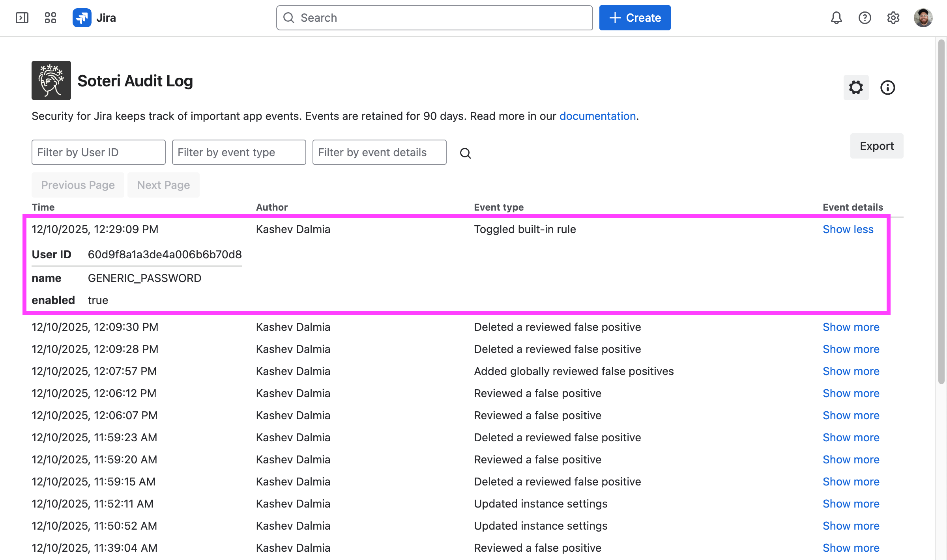947x560 pixels.
Task: Toggle the sidebar panel icon
Action: pyautogui.click(x=22, y=18)
